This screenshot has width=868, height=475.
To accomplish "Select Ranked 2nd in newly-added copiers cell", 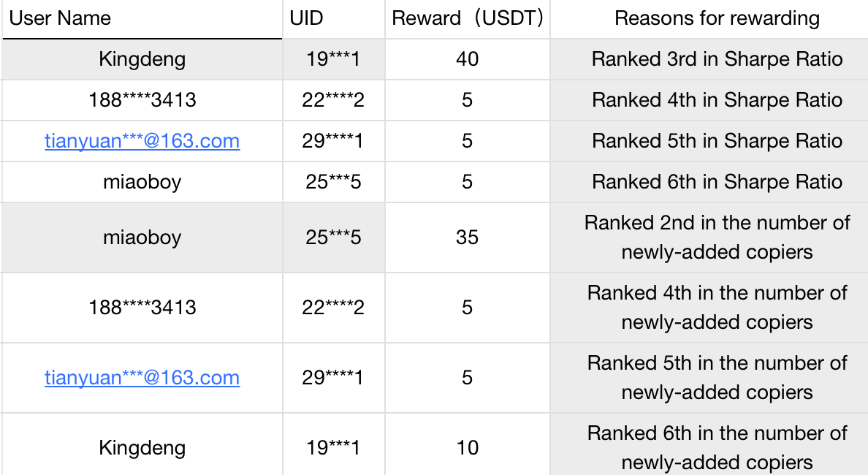I will [x=717, y=237].
